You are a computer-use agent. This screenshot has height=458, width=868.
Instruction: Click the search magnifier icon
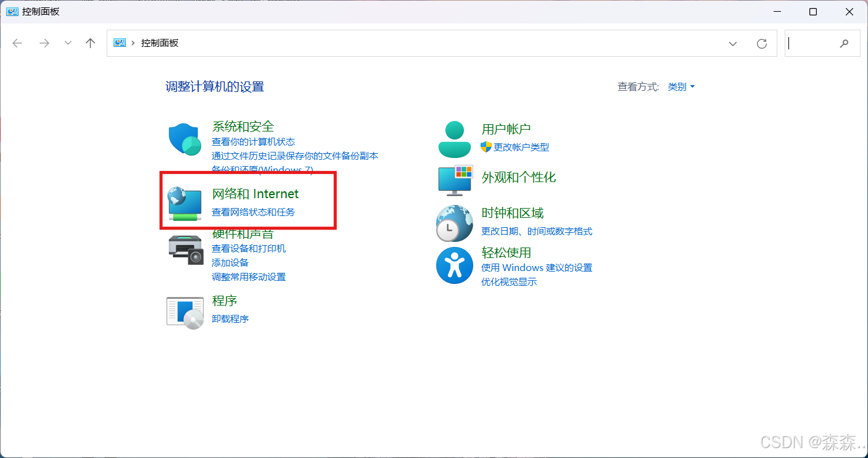click(845, 44)
